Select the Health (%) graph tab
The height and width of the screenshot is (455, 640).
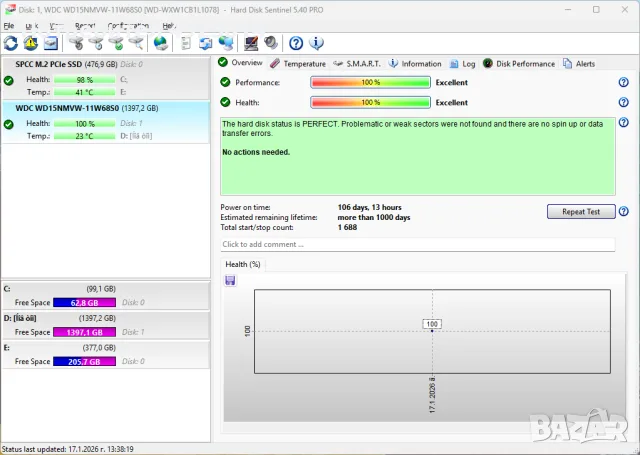tap(243, 264)
